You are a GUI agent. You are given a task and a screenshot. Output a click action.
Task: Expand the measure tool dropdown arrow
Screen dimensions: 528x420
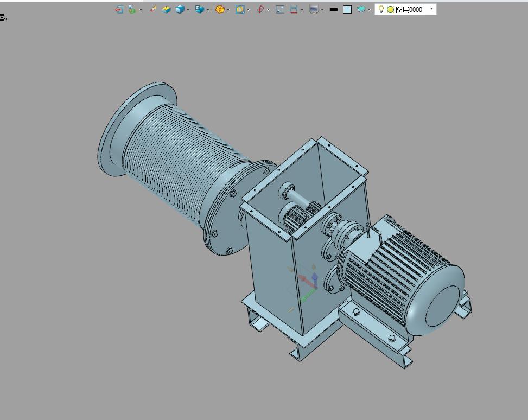coord(302,9)
